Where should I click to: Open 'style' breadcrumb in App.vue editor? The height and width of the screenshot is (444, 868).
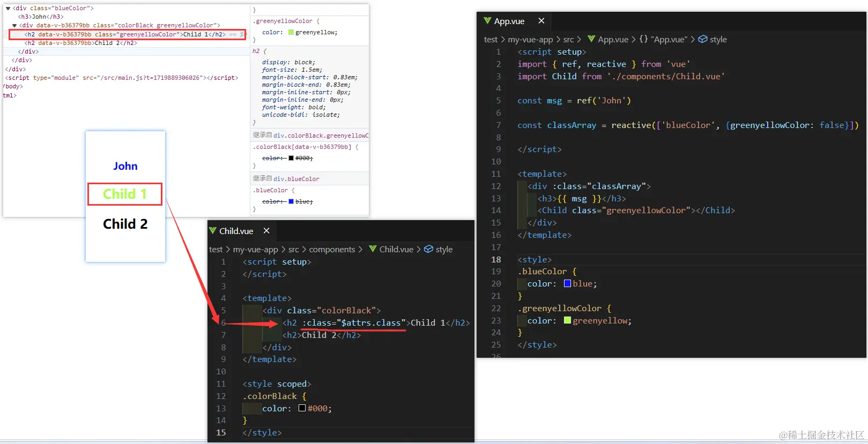click(x=718, y=40)
